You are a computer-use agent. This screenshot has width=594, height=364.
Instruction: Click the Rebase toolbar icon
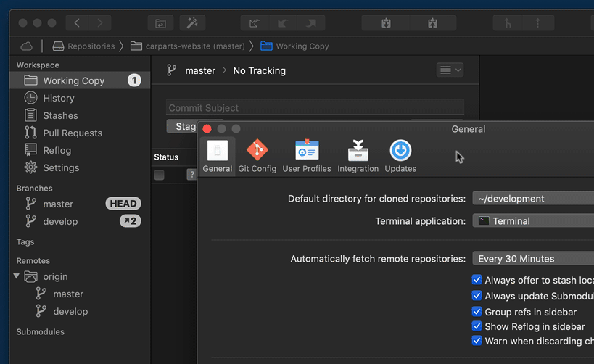pos(538,23)
